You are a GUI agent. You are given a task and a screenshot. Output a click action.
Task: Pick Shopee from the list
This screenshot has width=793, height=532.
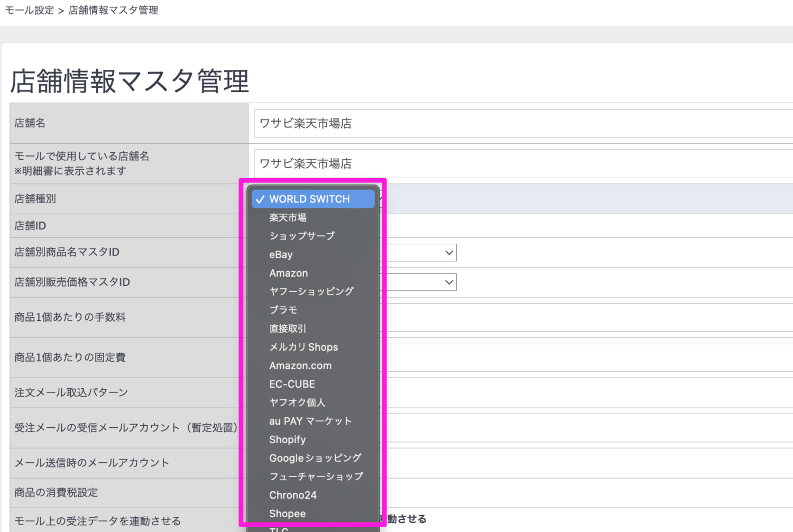(x=313, y=513)
